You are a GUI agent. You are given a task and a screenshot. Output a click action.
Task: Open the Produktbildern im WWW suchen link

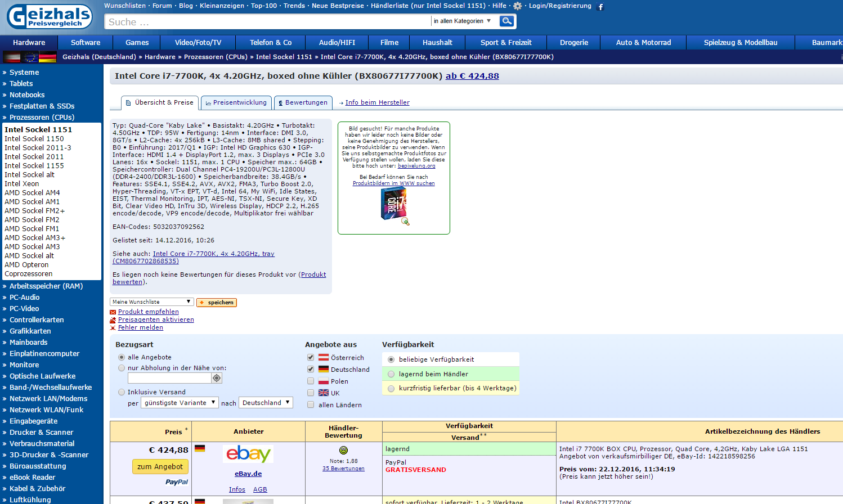point(393,183)
